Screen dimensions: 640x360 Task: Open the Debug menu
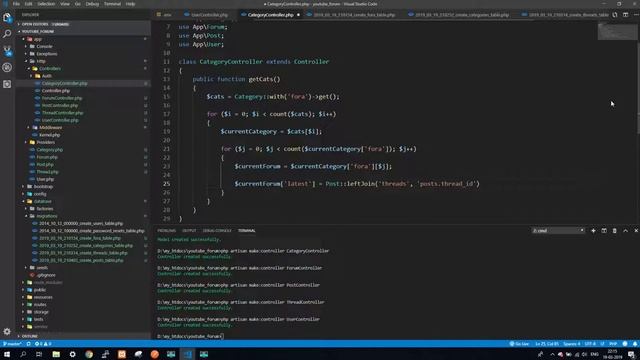(x=92, y=4)
